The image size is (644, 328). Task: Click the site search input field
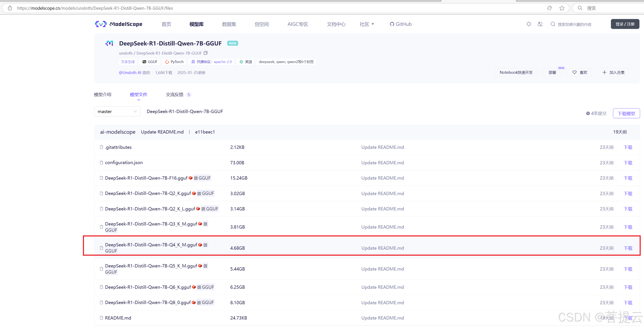575,24
